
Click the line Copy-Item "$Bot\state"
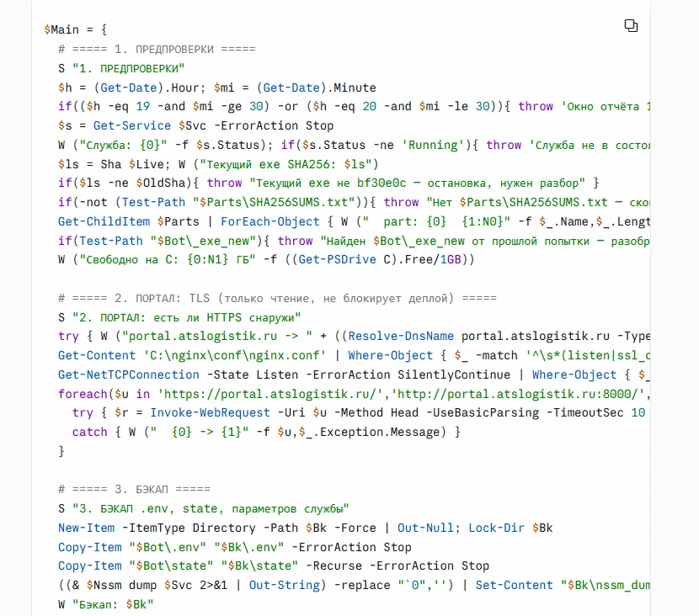pos(274,566)
